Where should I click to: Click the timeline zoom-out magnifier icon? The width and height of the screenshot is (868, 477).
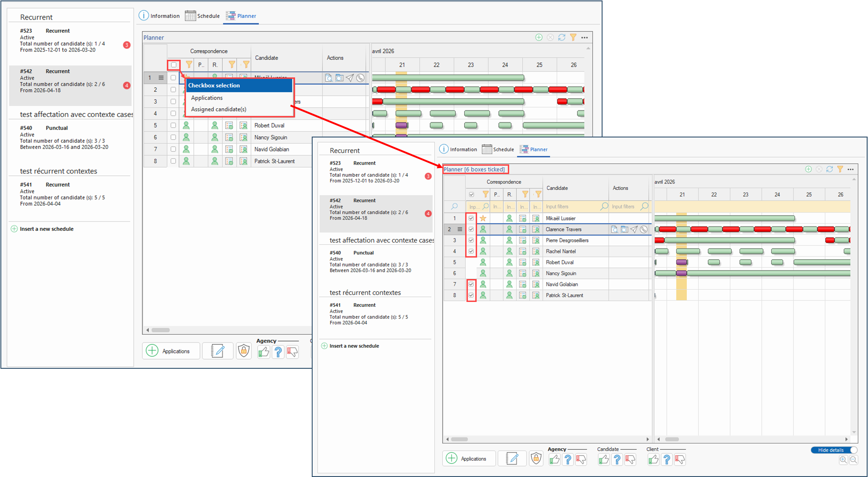[x=853, y=460]
